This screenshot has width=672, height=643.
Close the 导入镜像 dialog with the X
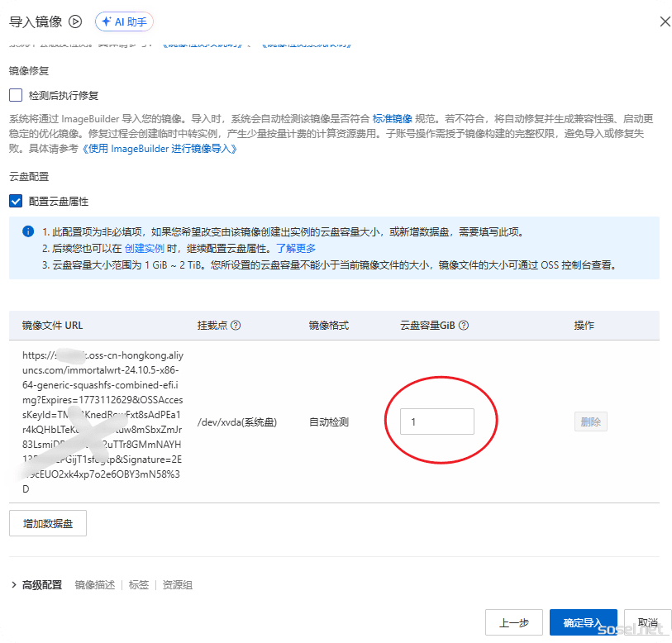665,21
